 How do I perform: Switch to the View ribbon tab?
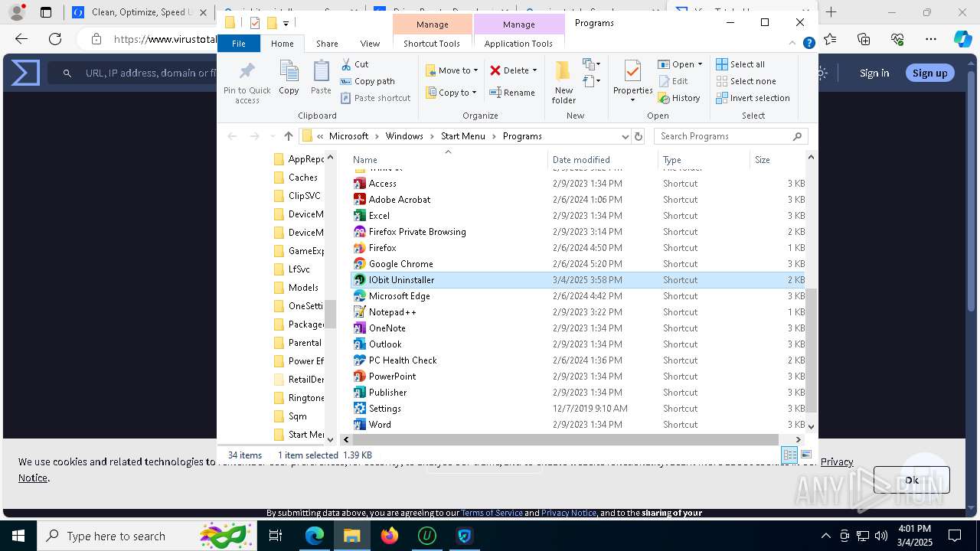pos(370,44)
